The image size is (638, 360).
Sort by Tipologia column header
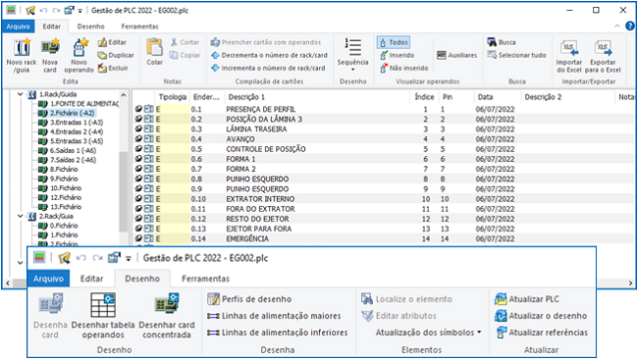173,97
